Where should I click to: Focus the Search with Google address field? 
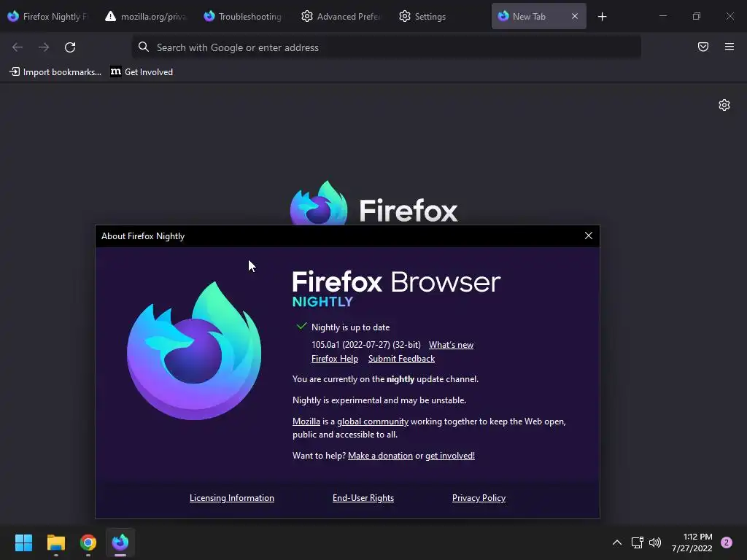coord(386,47)
